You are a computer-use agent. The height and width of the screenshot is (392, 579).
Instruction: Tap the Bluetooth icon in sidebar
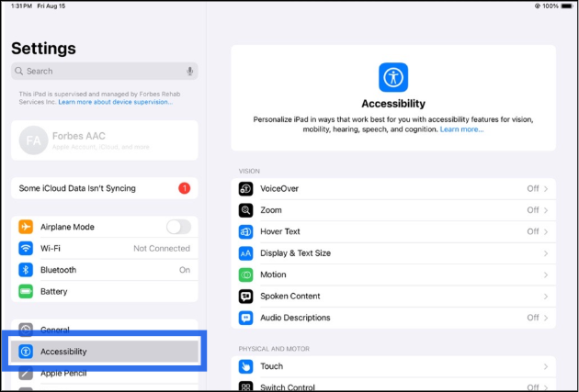point(26,270)
